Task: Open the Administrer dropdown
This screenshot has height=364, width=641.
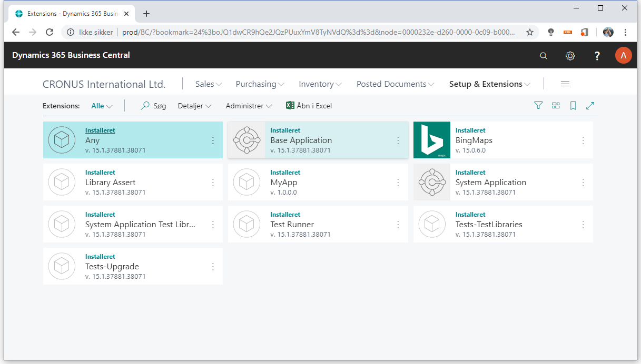Action: (x=249, y=106)
